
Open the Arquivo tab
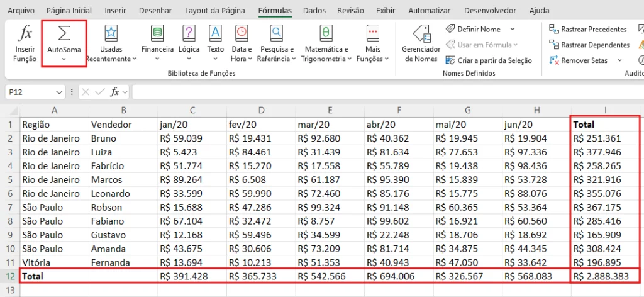click(x=21, y=11)
